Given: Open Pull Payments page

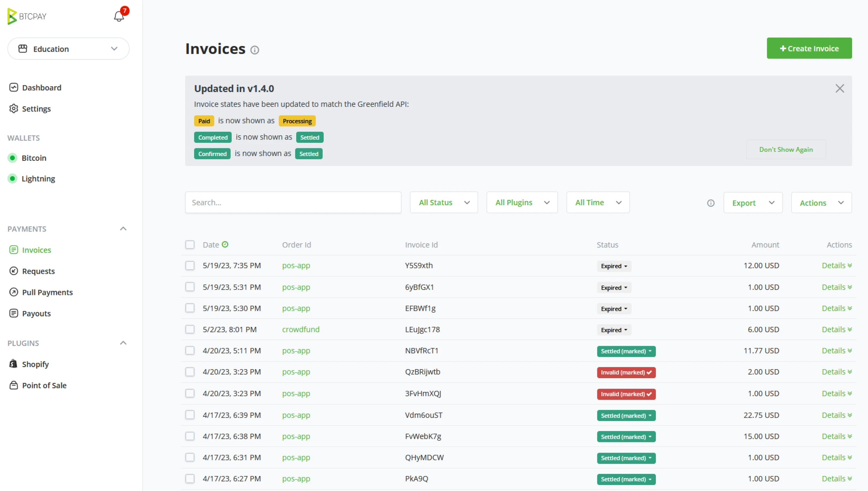Looking at the screenshot, I should pos(47,292).
